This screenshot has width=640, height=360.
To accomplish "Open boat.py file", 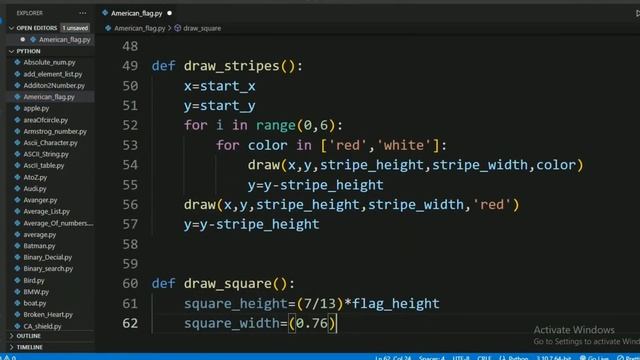I will [35, 303].
